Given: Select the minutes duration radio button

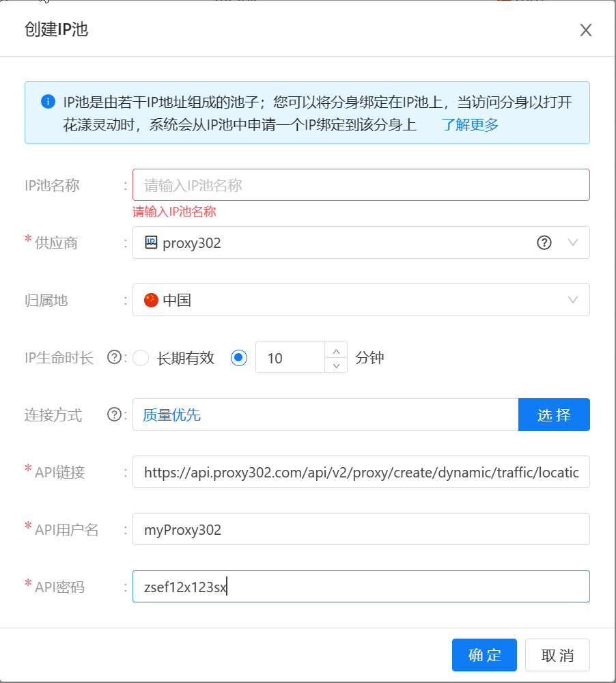Looking at the screenshot, I should click(239, 358).
